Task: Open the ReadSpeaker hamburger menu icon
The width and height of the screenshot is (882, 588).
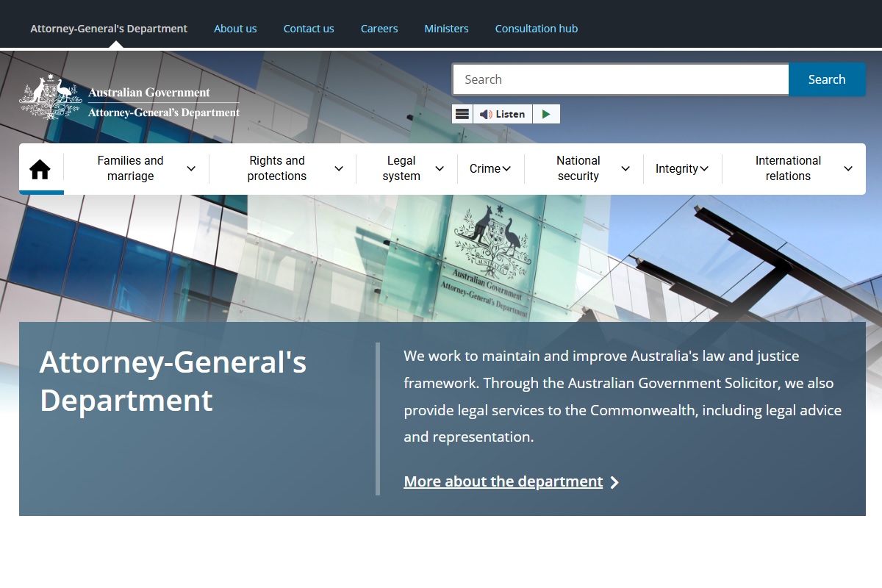Action: tap(462, 114)
